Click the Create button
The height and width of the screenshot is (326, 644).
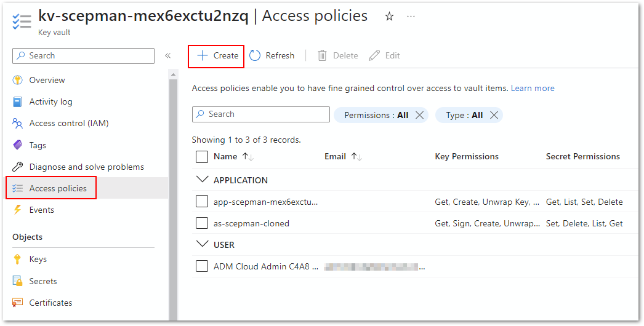click(217, 56)
